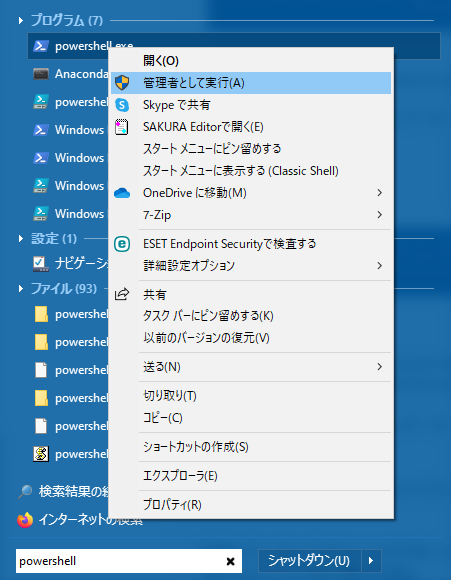The width and height of the screenshot is (451, 580).
Task: Click the シャットダウン(U) button
Action: pyautogui.click(x=309, y=561)
